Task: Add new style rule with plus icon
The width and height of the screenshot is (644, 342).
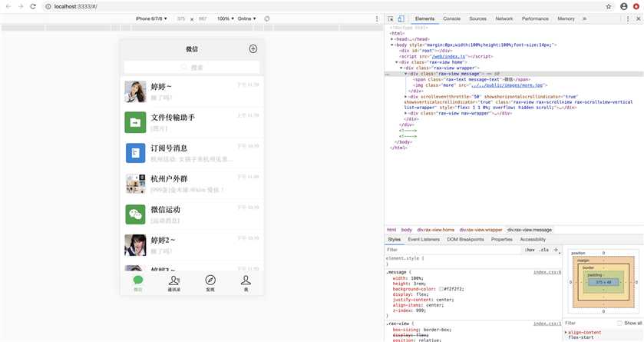Action: coord(556,250)
